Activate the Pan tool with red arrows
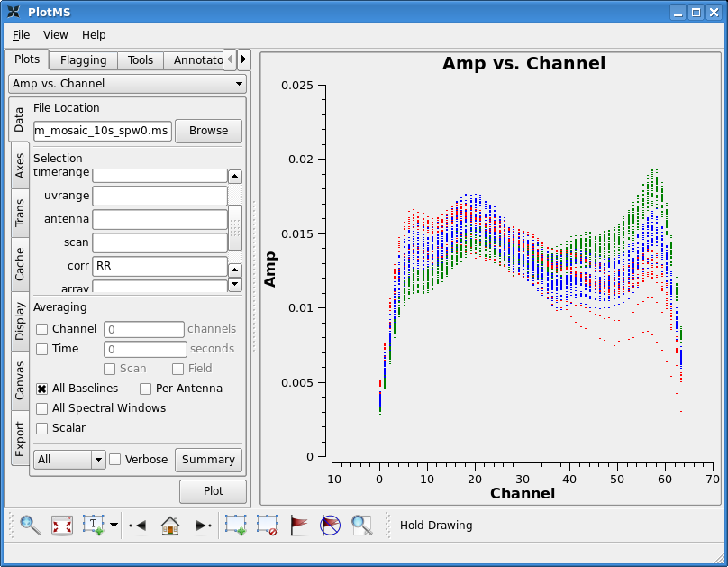The image size is (728, 567). click(62, 526)
